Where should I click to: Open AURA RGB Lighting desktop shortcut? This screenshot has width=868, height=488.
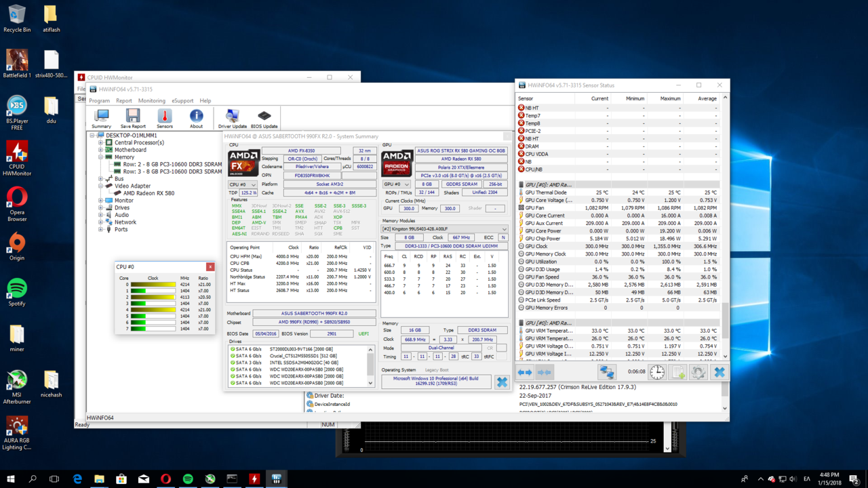pyautogui.click(x=17, y=434)
